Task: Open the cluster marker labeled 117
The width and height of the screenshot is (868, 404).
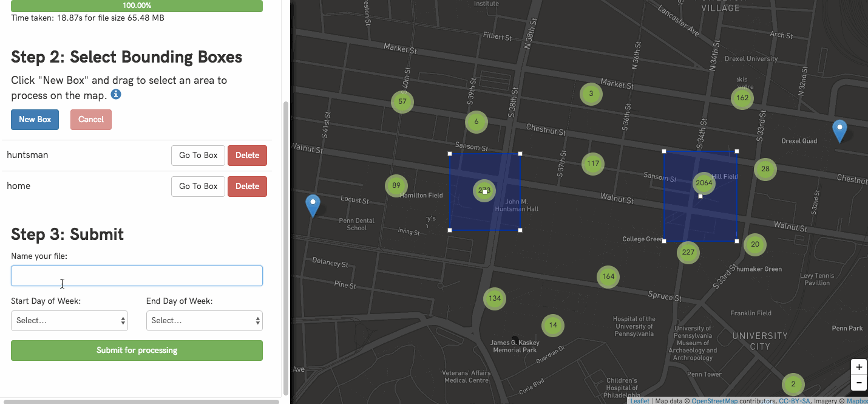Action: pos(593,163)
